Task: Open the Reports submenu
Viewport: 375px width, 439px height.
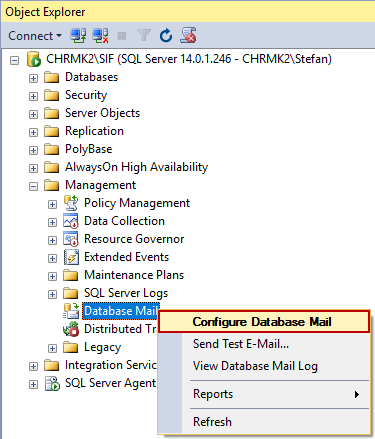Action: (x=264, y=394)
